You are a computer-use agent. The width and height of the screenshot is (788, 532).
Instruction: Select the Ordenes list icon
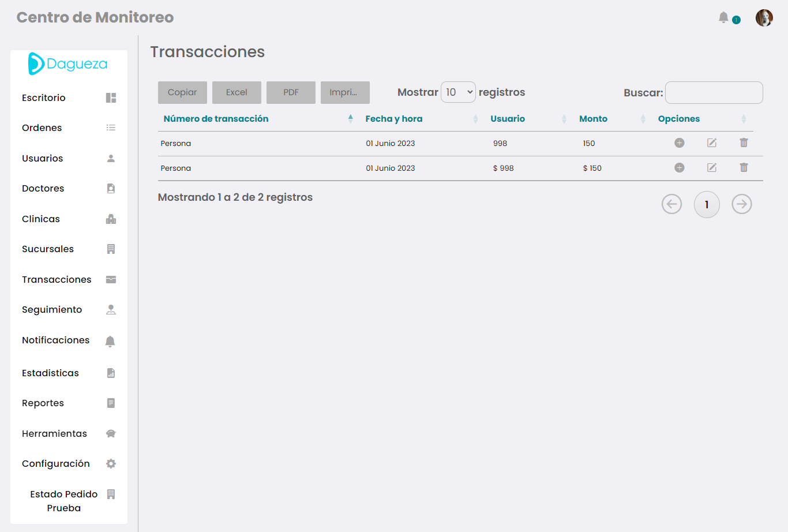(111, 128)
